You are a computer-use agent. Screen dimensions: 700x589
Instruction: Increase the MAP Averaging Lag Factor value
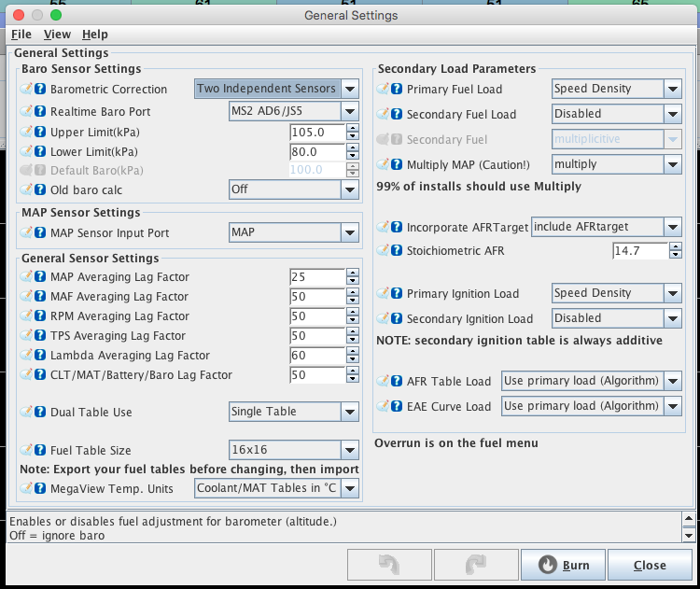353,273
